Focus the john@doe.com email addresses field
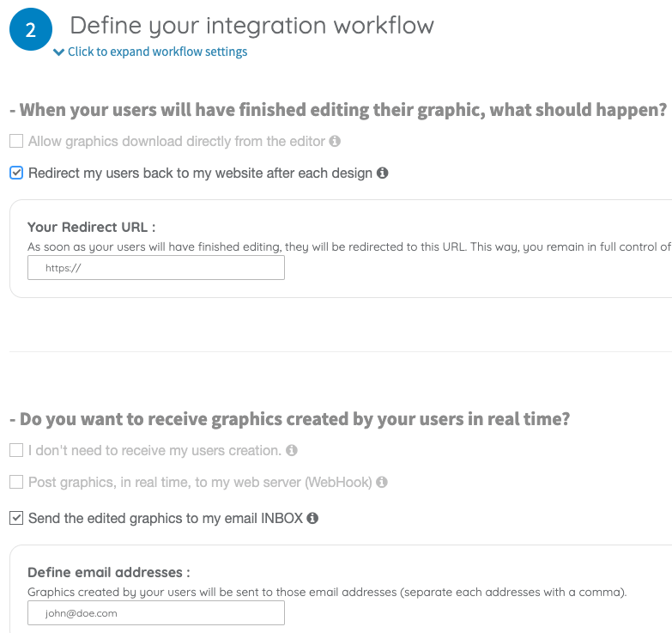 click(x=156, y=613)
